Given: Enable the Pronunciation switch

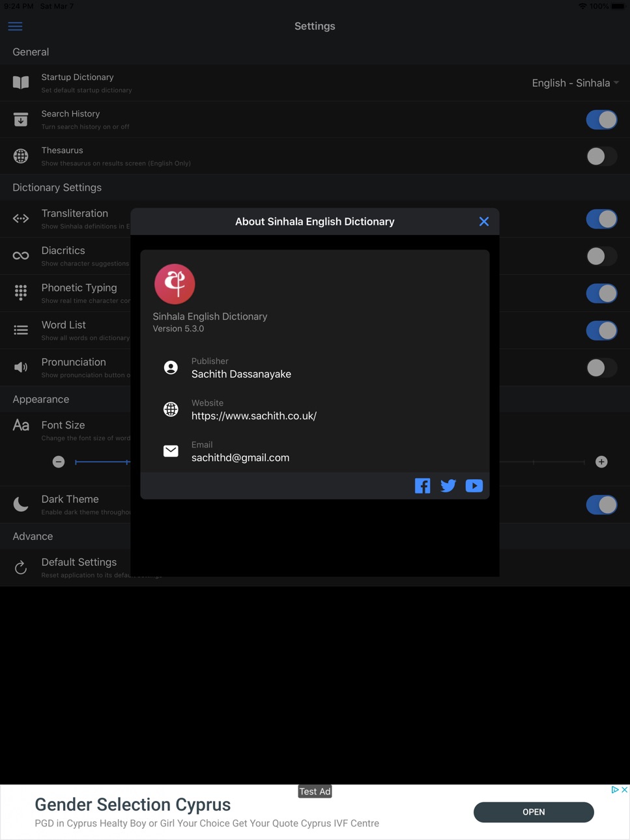Looking at the screenshot, I should 601,368.
